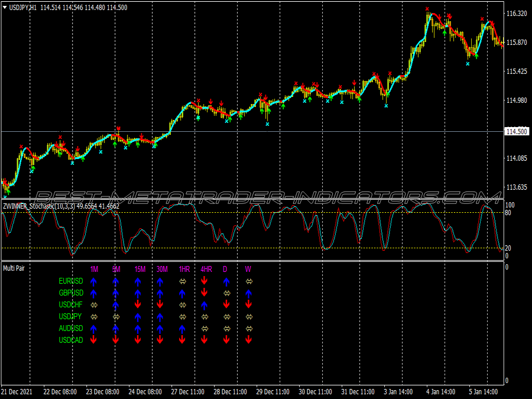Click the 115.425 price scale label

coord(517,72)
